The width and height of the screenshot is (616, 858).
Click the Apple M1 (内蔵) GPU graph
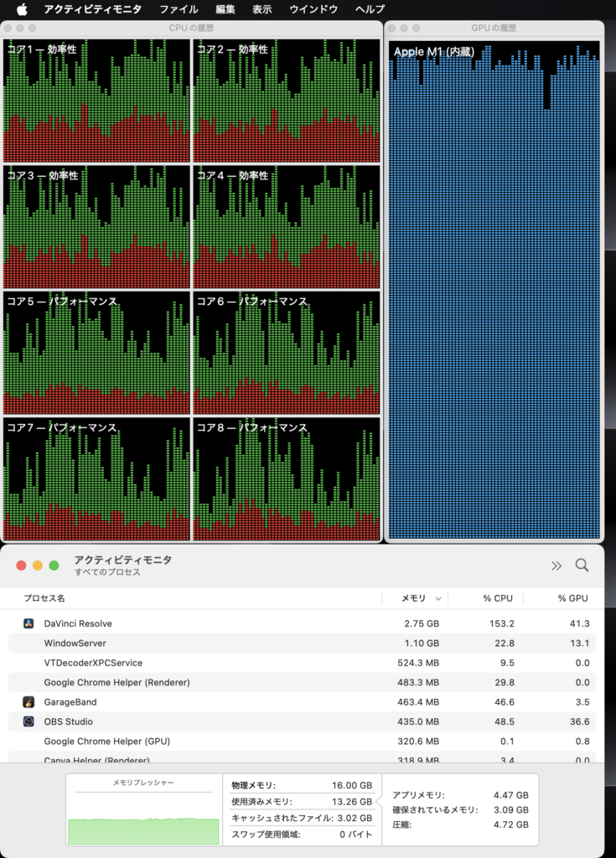pyautogui.click(x=494, y=290)
